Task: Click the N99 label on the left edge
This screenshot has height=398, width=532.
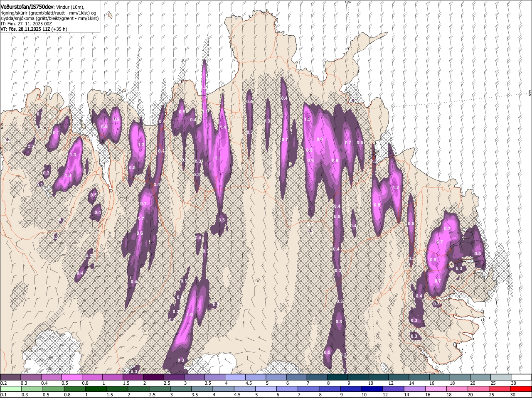Action: 2,125
